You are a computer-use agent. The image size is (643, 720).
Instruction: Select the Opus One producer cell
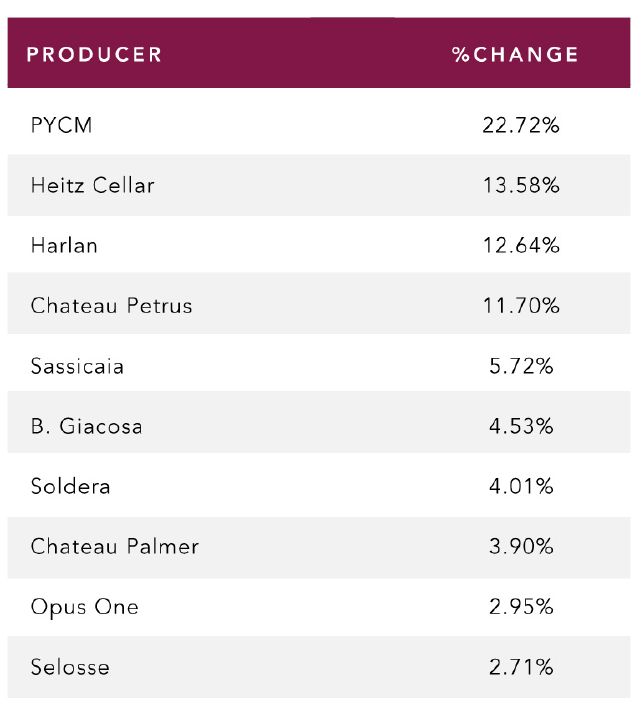(85, 608)
